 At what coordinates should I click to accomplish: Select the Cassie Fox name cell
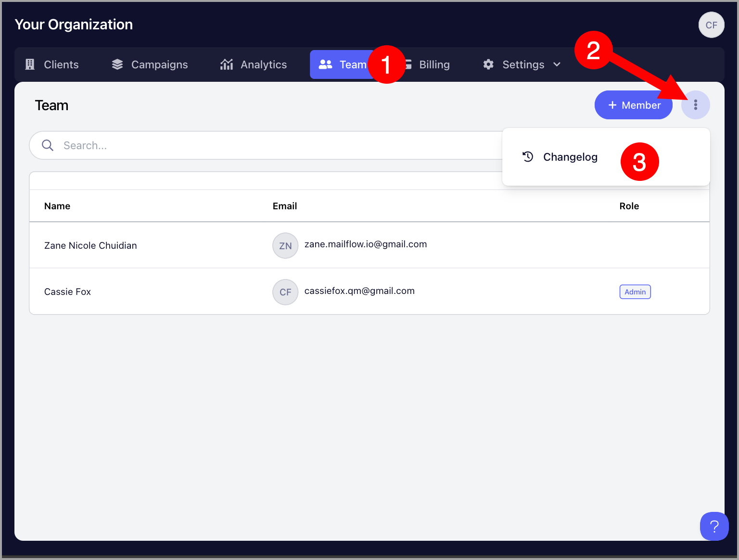pos(67,292)
